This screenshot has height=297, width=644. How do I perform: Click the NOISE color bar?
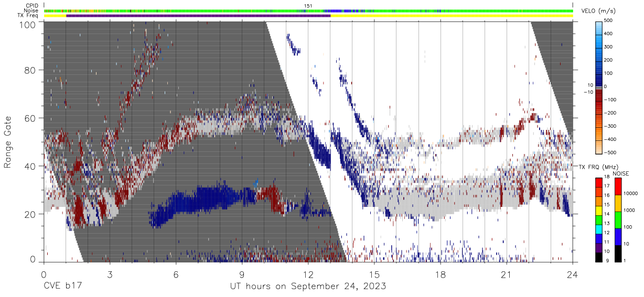tap(618, 219)
